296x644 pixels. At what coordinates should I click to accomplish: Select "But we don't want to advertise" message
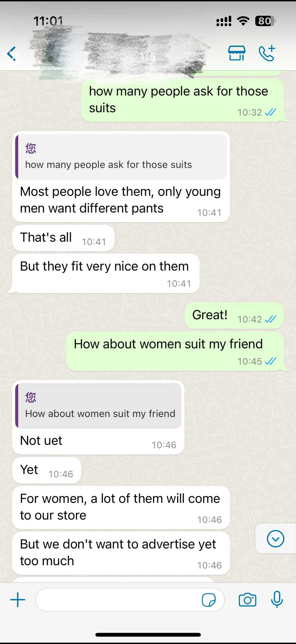(x=121, y=553)
